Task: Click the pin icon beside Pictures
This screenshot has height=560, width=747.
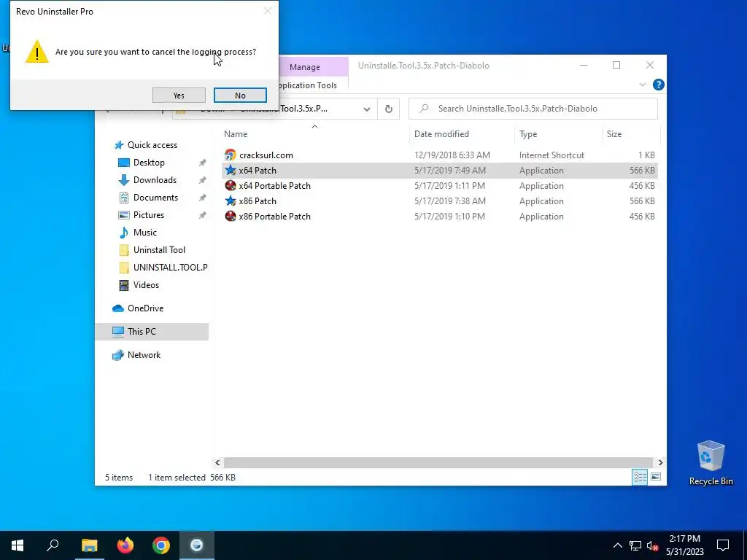Action: point(203,215)
